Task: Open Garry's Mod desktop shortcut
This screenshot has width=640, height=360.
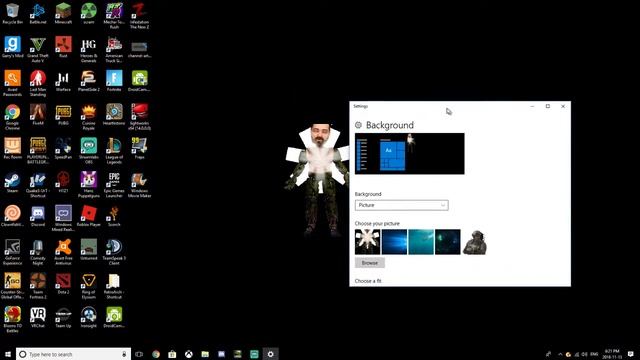Action: pos(12,47)
